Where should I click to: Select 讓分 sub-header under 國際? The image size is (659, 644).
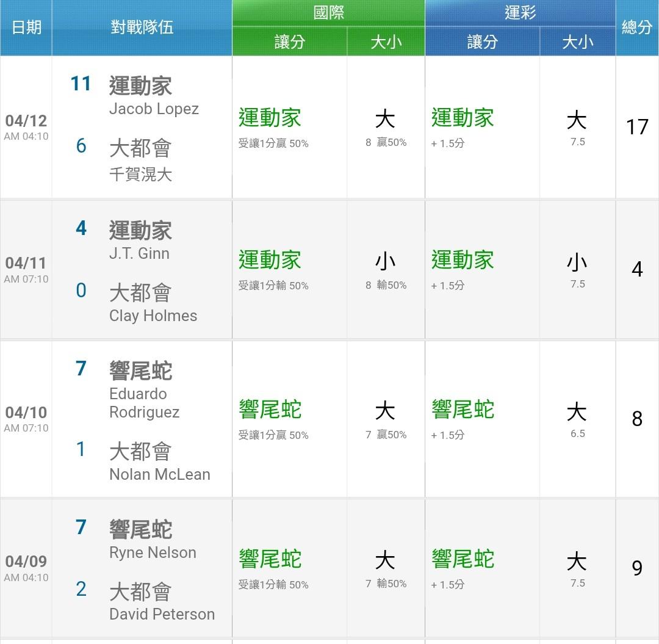(289, 42)
